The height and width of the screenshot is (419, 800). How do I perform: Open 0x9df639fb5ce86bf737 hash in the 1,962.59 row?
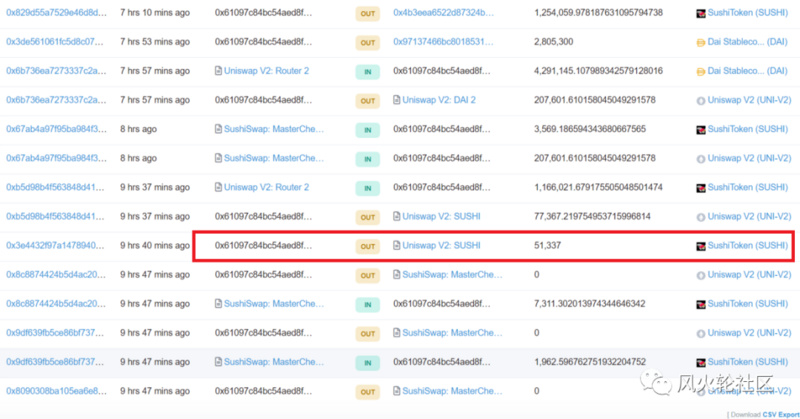(55, 362)
